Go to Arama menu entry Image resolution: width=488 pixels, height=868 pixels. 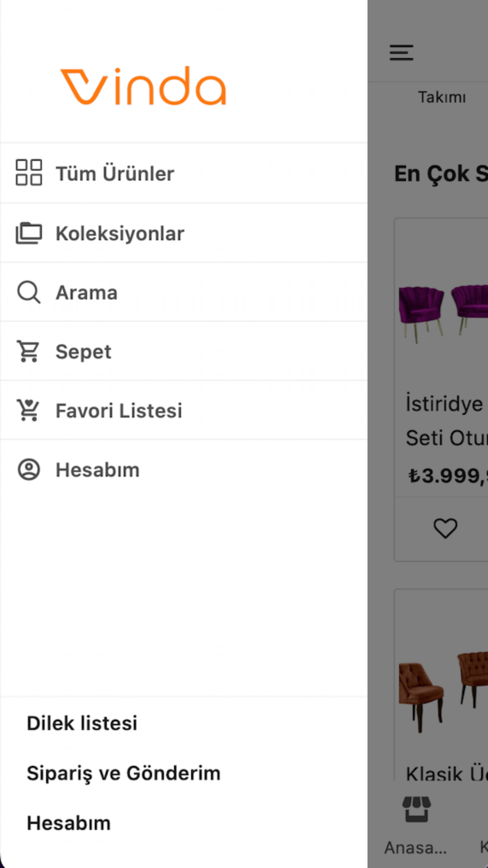click(x=87, y=293)
